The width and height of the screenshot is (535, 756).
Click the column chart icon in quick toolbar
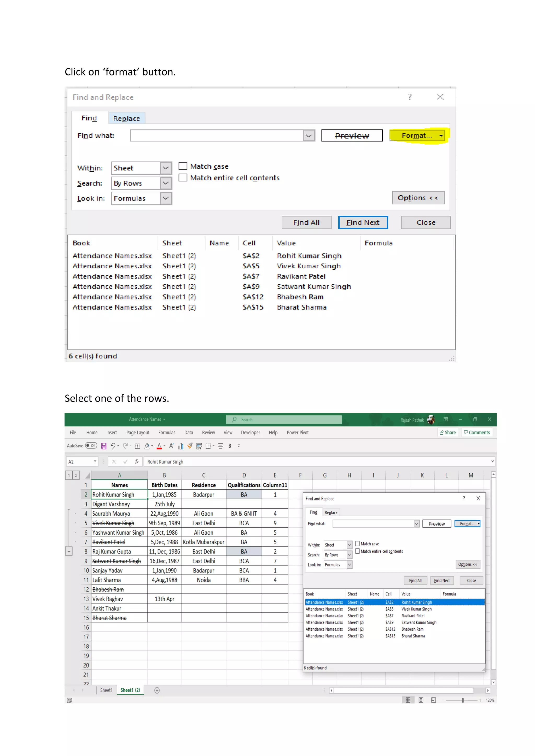181,446
